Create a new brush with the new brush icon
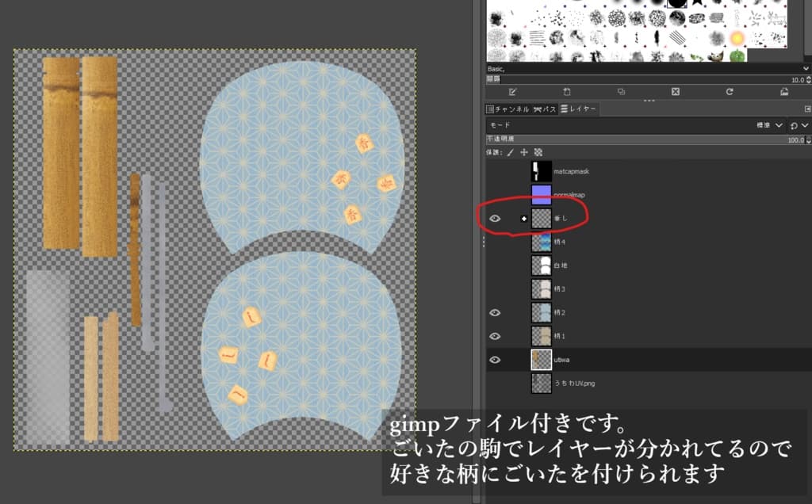This screenshot has width=812, height=504. click(566, 91)
